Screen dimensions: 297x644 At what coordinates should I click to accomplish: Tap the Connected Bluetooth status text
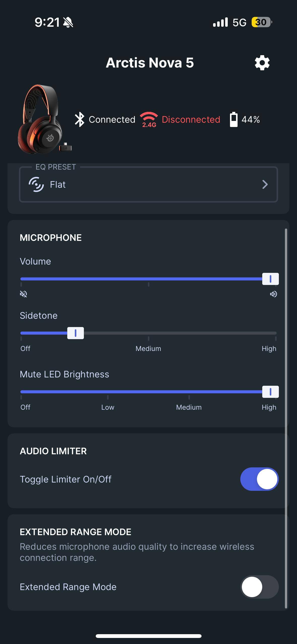tap(112, 119)
